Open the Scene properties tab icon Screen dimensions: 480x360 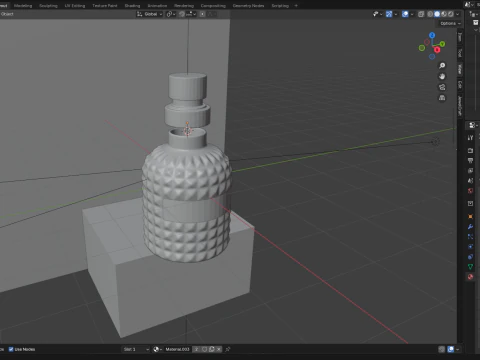(470, 181)
